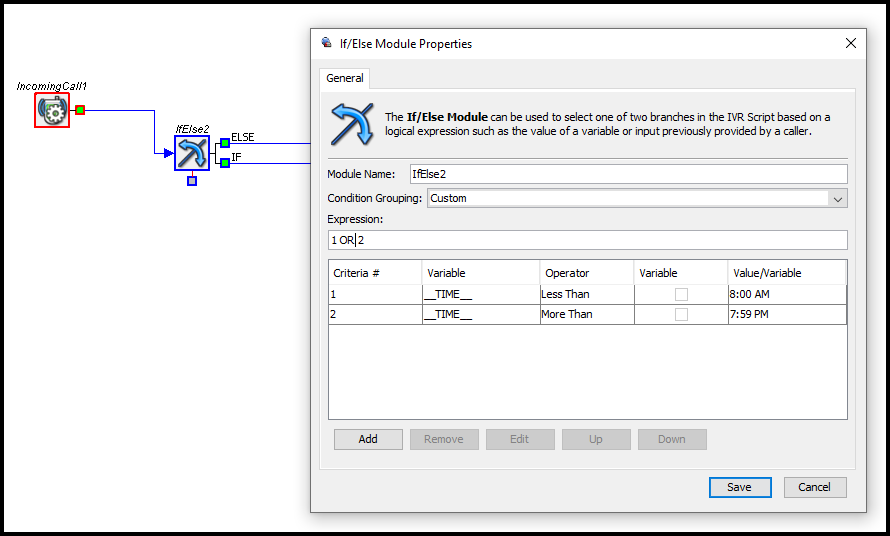Open the Condition Grouping dropdown
This screenshot has height=536, width=890.
click(637, 198)
